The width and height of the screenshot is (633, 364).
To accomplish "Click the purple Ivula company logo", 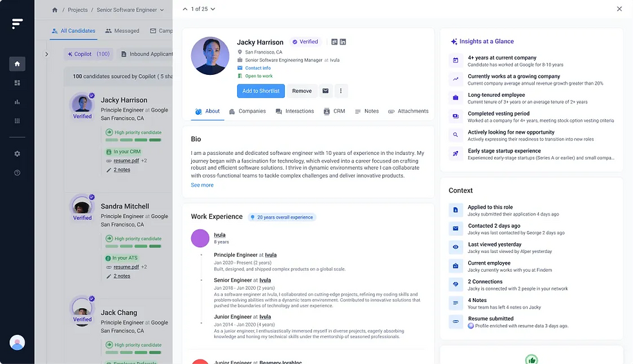I will point(200,238).
